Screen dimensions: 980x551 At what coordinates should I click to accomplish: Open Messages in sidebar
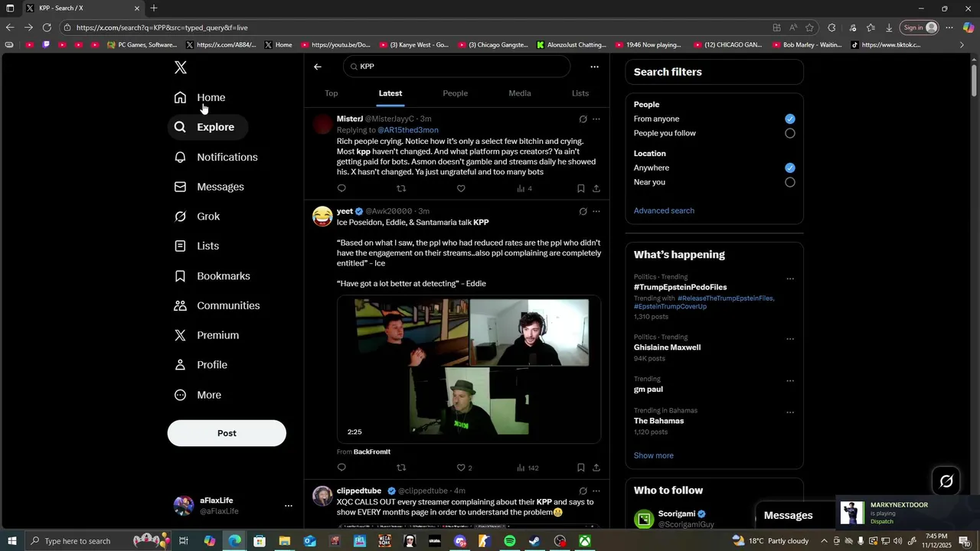[209, 187]
